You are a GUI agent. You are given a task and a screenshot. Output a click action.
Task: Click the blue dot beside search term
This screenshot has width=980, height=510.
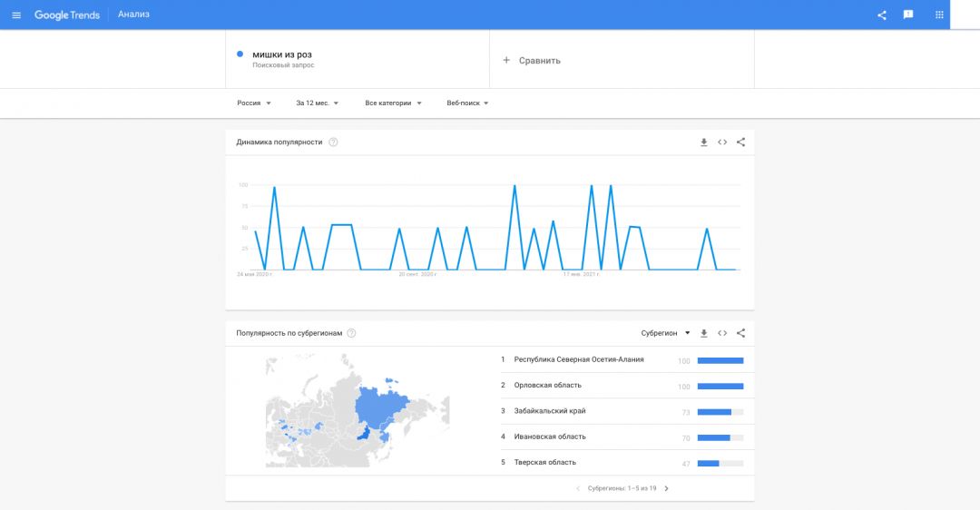pyautogui.click(x=240, y=54)
